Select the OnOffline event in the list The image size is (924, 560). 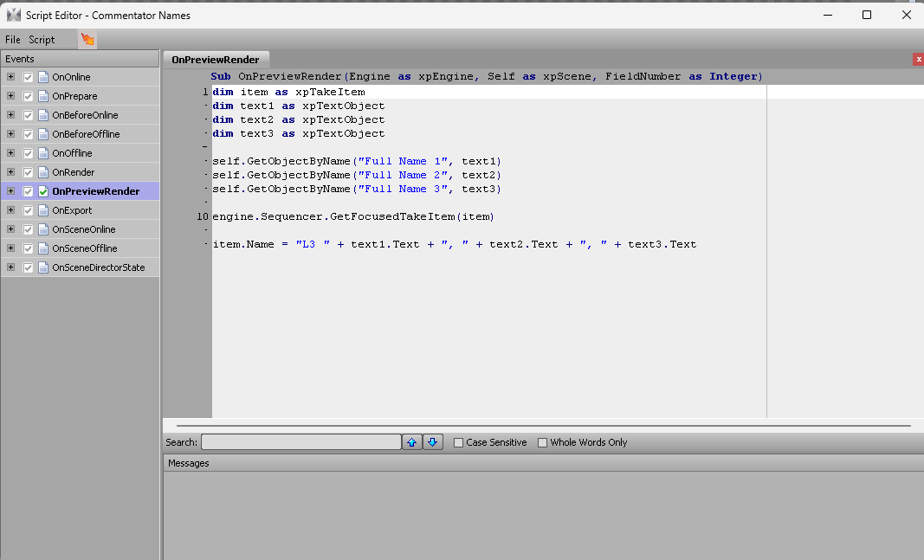click(x=72, y=153)
